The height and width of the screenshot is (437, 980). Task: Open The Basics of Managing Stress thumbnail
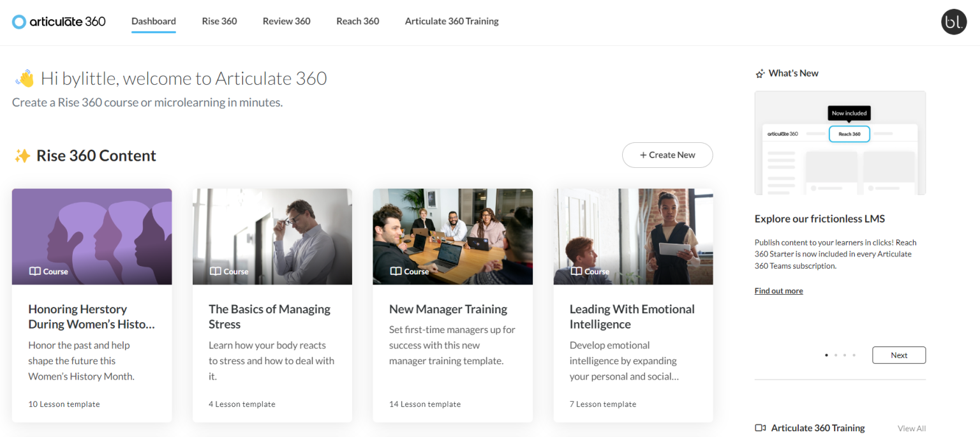272,236
